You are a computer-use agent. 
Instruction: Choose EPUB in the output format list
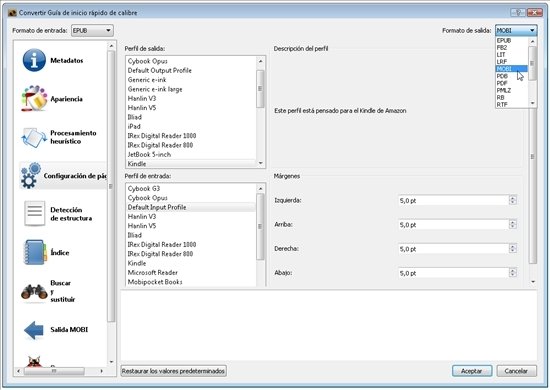click(x=511, y=41)
